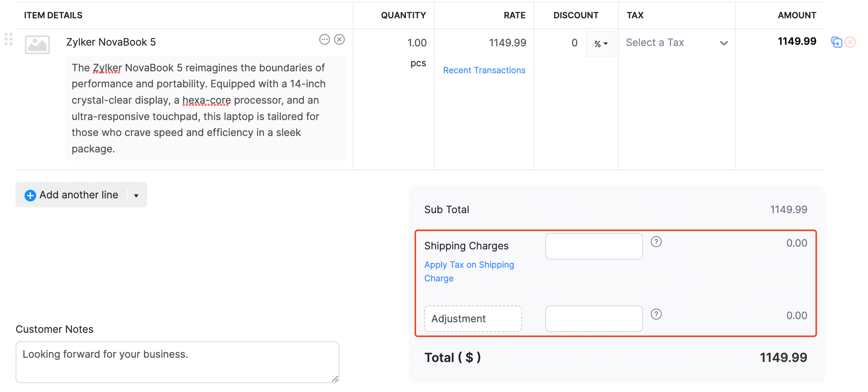Open the more options ellipsis icon on item
Screen dimensions: 868x392
tap(324, 39)
